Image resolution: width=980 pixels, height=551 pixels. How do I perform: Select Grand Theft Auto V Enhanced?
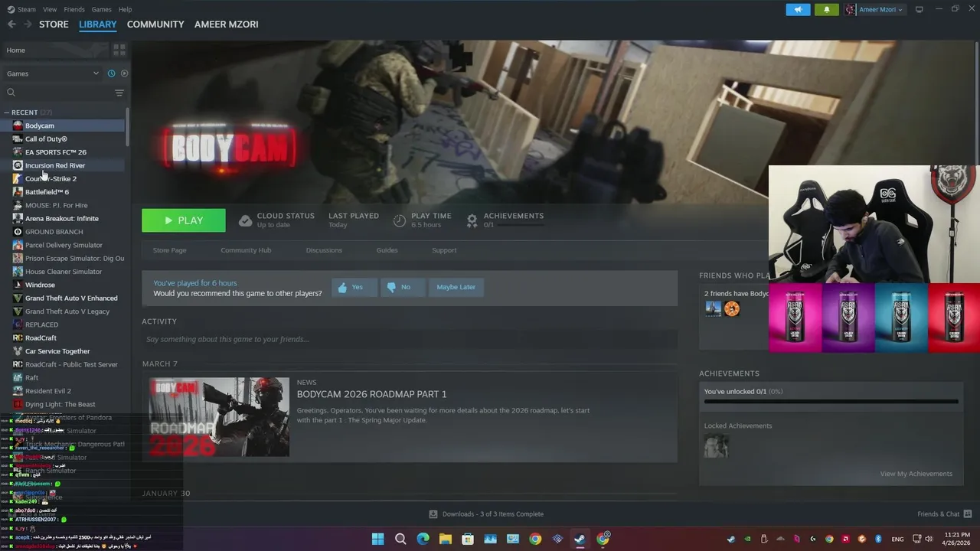(63, 298)
